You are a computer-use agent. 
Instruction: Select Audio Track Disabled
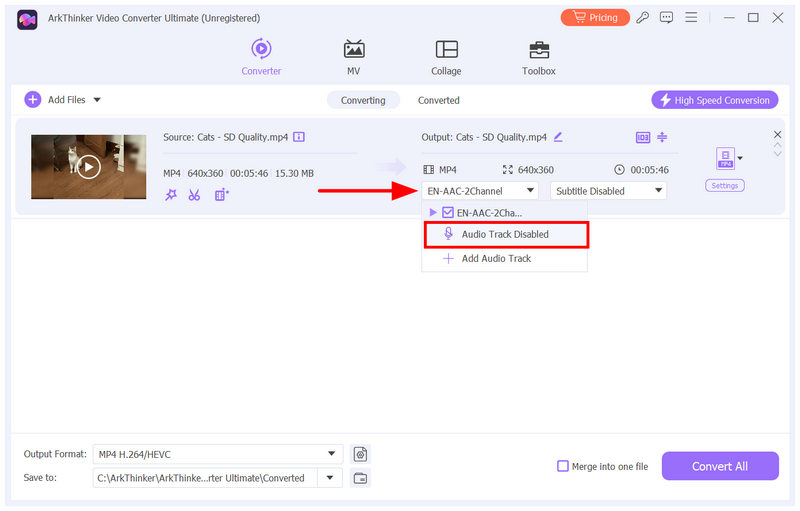[506, 235]
